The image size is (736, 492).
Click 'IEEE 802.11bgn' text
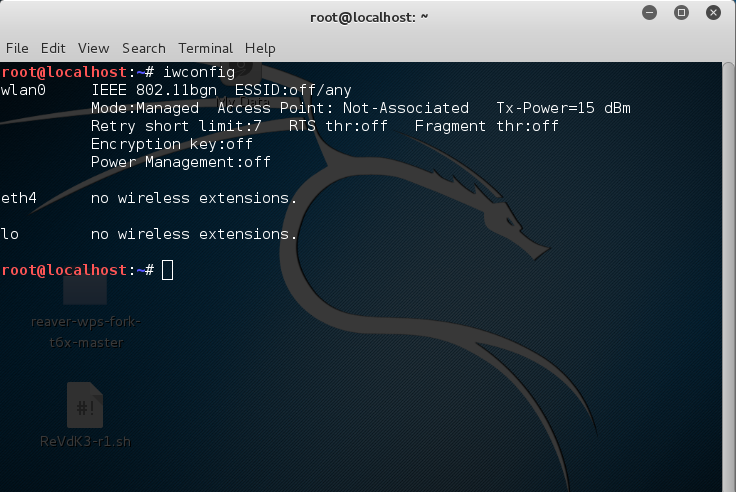click(154, 90)
